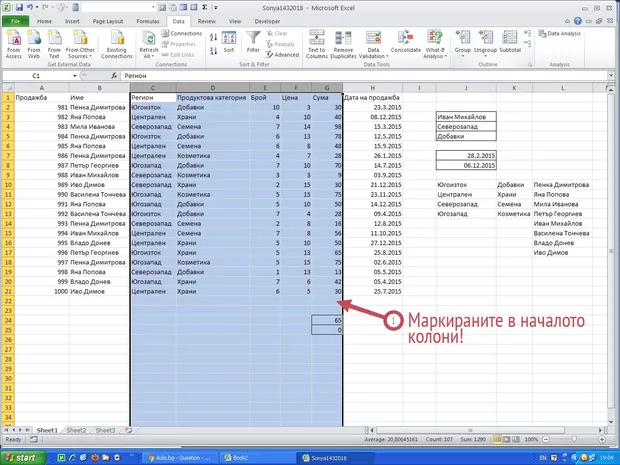Click Text to Columns
620x465 pixels.
pyautogui.click(x=316, y=43)
